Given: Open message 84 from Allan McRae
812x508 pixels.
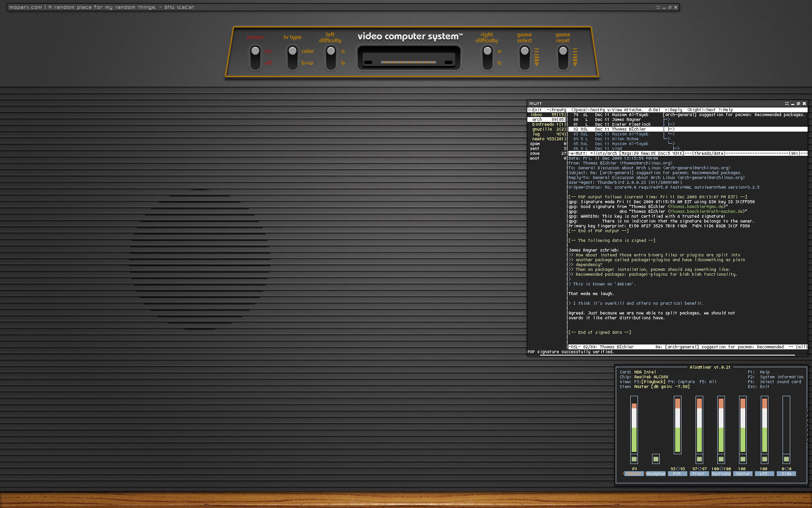Looking at the screenshot, I should [x=625, y=139].
